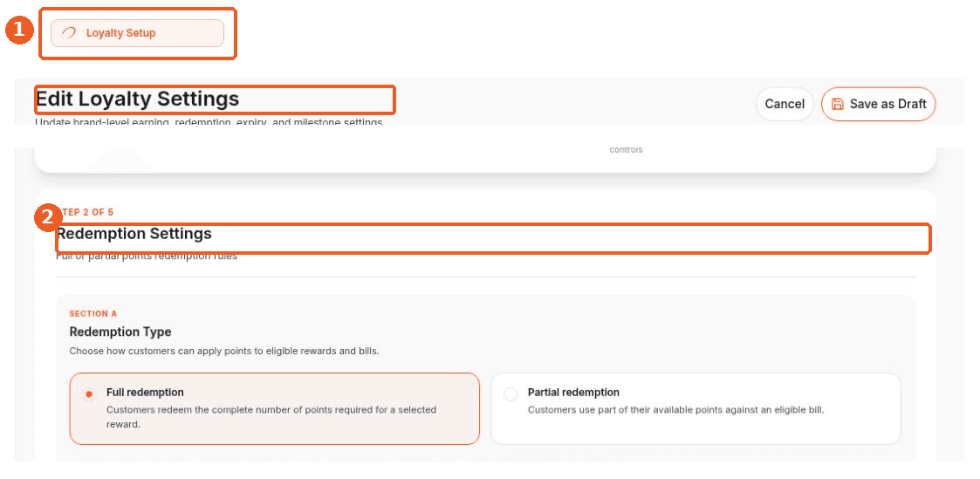980x479 pixels.
Task: Select the Full redemption radio button
Action: point(89,394)
